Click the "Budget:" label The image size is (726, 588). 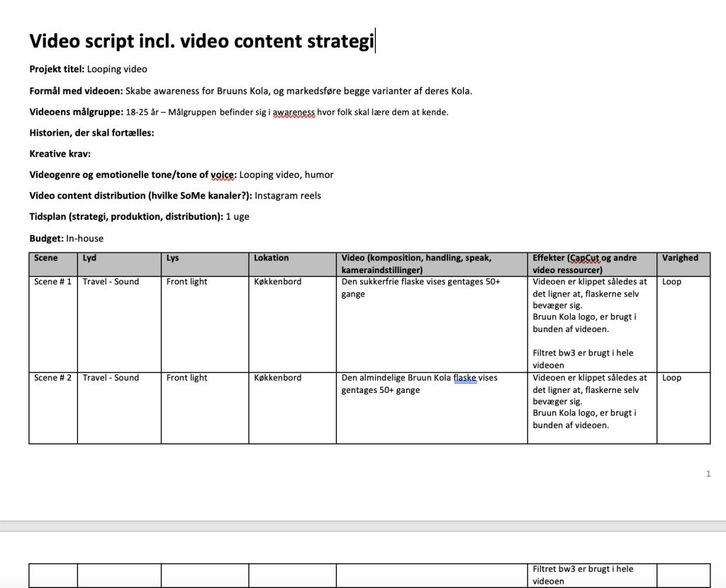pyautogui.click(x=46, y=238)
